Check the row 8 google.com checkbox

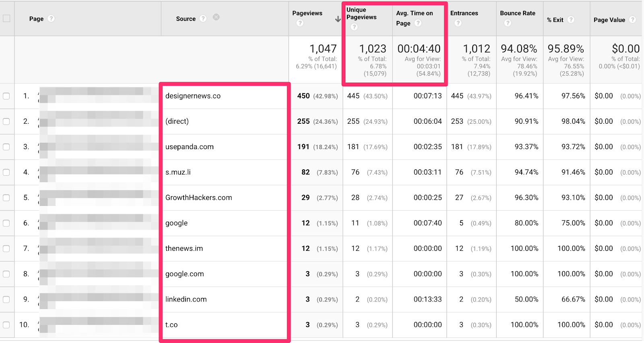tap(6, 274)
